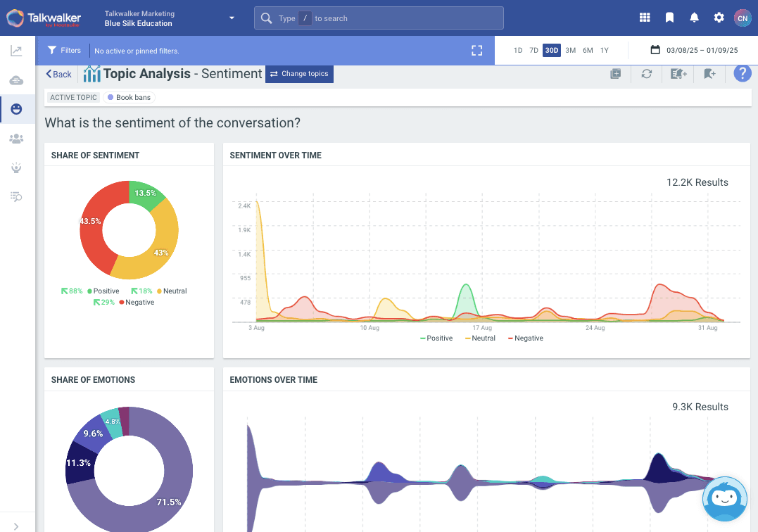
Task: Refresh the topic analysis results
Action: click(646, 74)
